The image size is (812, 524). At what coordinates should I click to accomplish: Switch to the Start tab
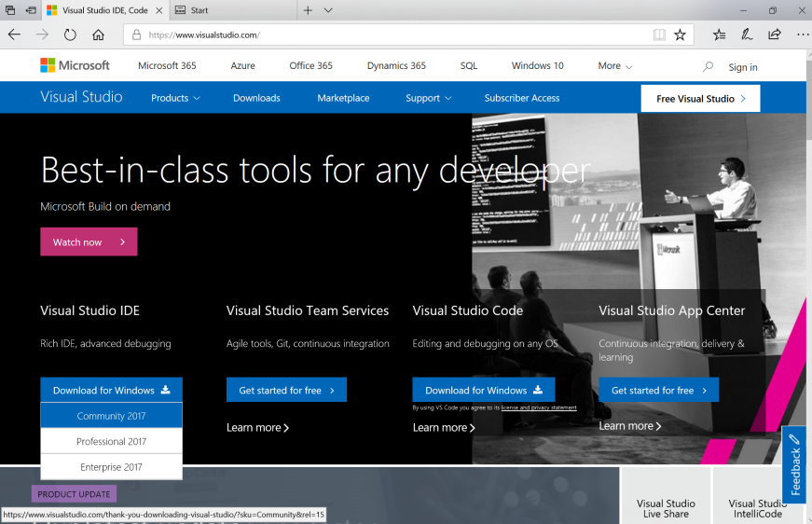coord(233,10)
